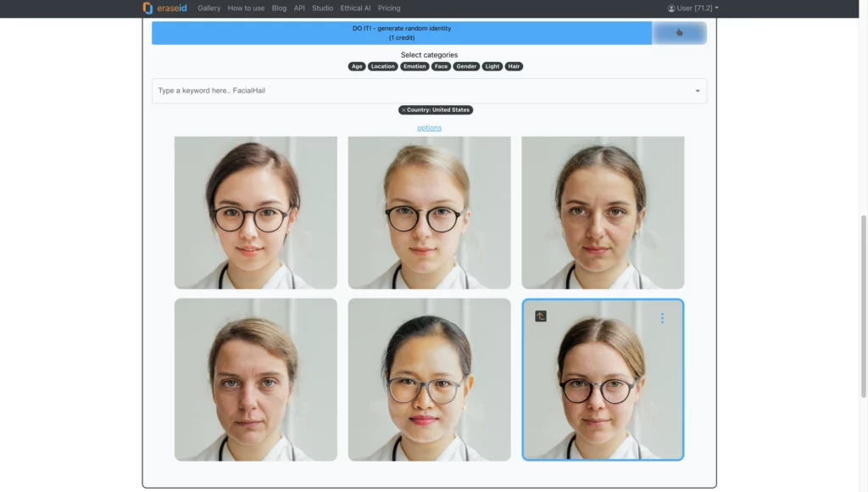868x492 pixels.
Task: Expand the options link below the tags
Action: (x=429, y=128)
